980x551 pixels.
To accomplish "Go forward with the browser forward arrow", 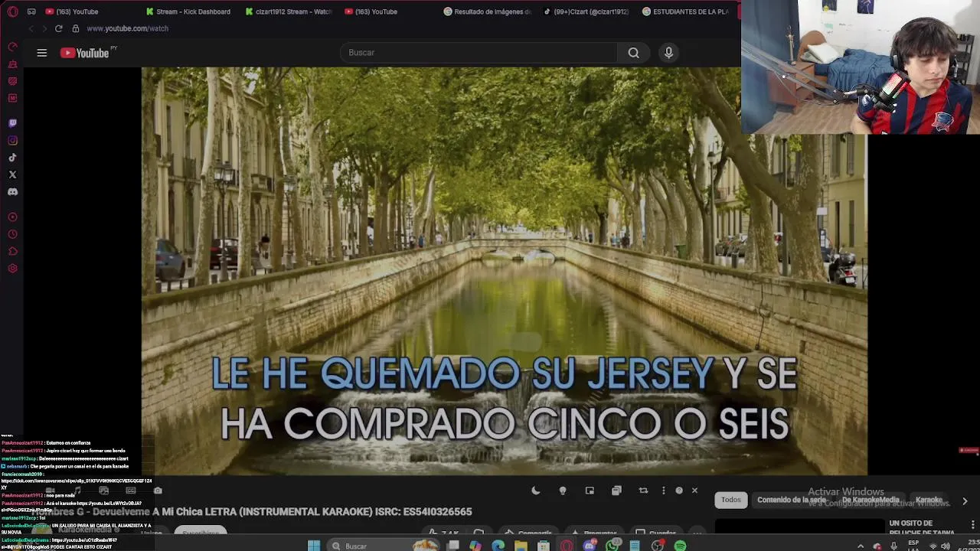I will coord(44,28).
